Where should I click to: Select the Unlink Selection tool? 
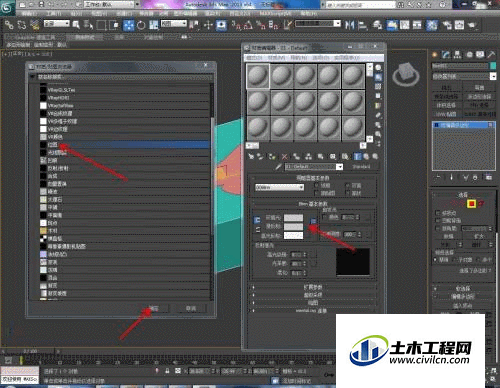click(22, 25)
